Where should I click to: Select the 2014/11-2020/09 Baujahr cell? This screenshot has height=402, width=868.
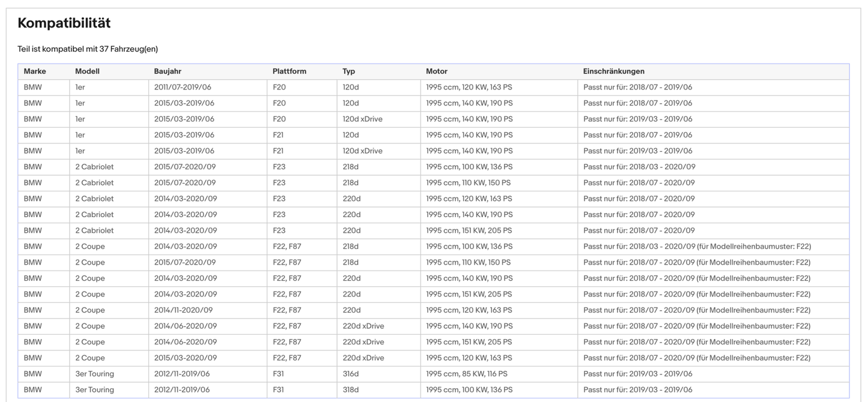click(x=183, y=310)
